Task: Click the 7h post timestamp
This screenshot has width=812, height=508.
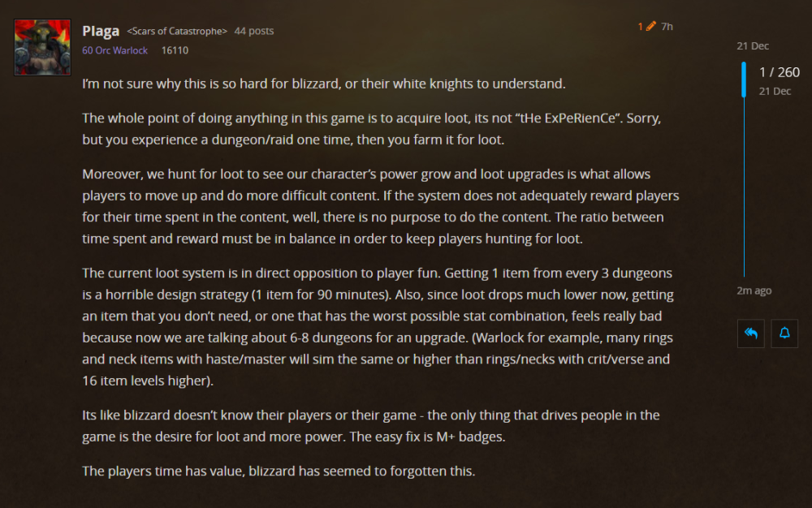Action: [667, 27]
